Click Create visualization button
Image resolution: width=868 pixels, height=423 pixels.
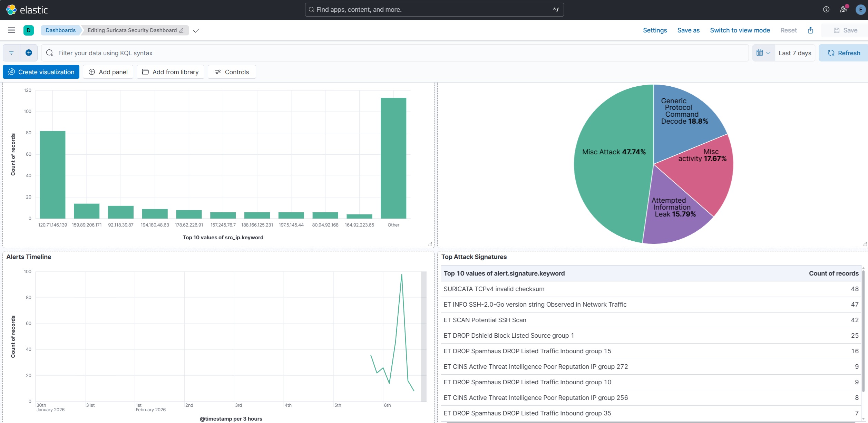[x=41, y=72]
